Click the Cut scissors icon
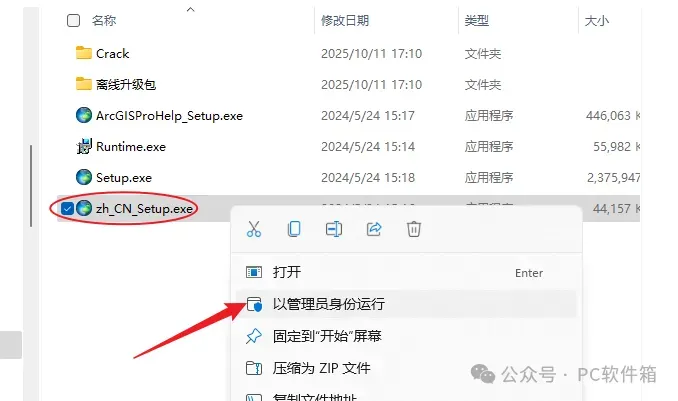This screenshot has width=678, height=401. point(254,229)
